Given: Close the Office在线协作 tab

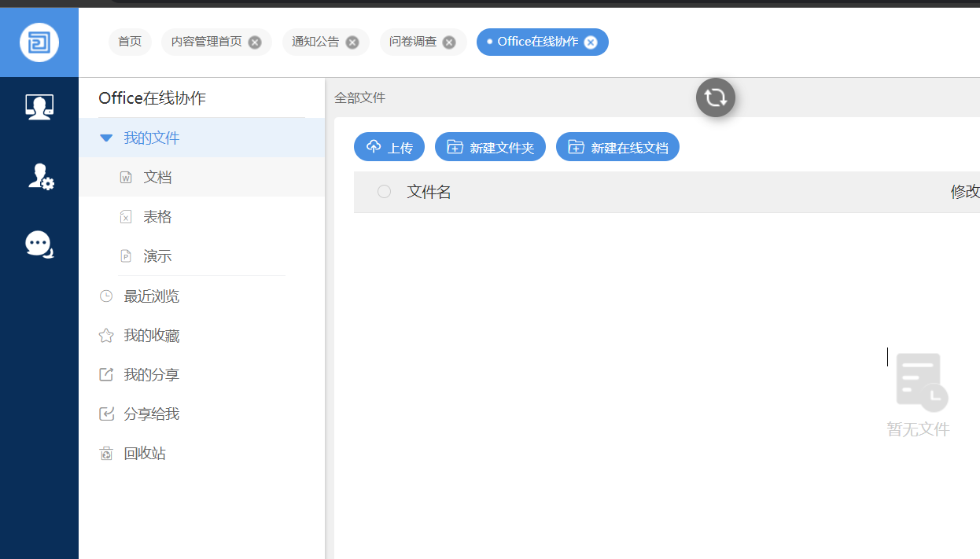Looking at the screenshot, I should click(x=591, y=42).
